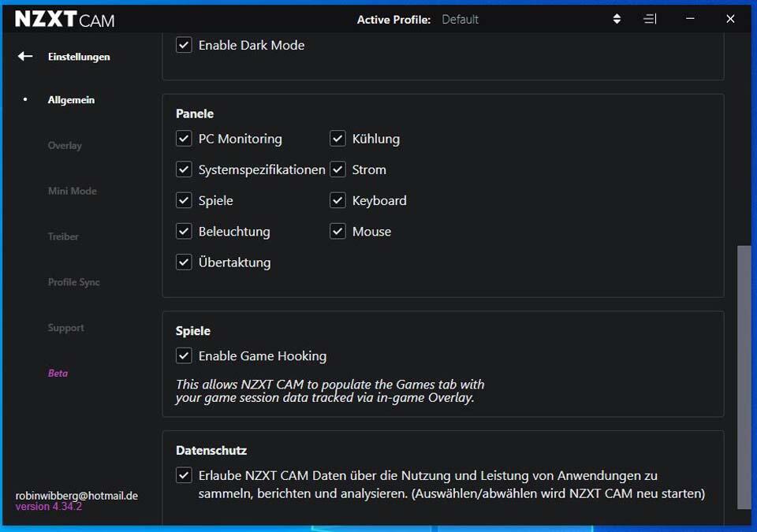Image resolution: width=757 pixels, height=532 pixels.
Task: Click the Einstellungen header label
Action: coord(79,57)
